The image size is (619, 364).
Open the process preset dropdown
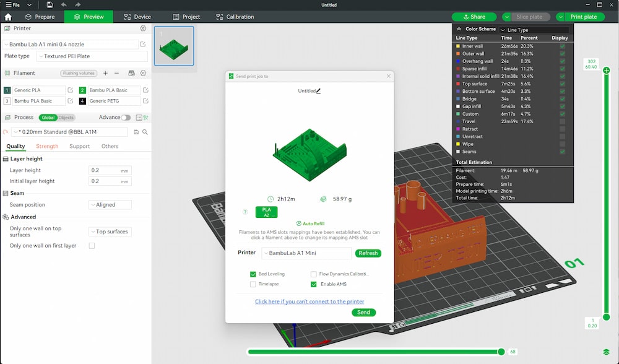tap(69, 132)
